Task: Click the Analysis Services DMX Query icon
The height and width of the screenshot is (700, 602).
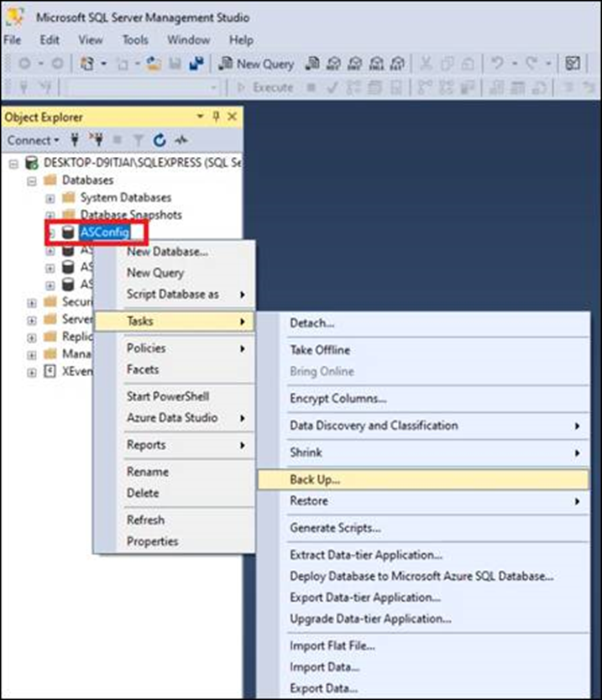Action: click(x=354, y=64)
